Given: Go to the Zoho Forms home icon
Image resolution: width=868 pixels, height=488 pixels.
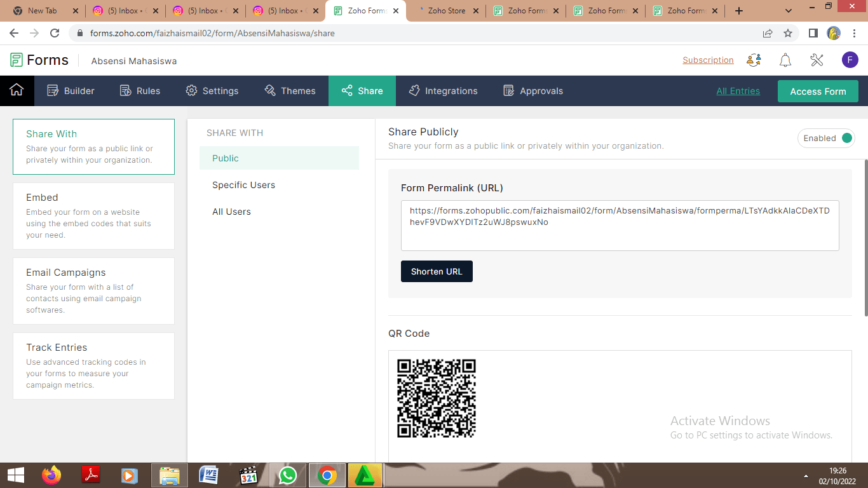Looking at the screenshot, I should tap(17, 91).
